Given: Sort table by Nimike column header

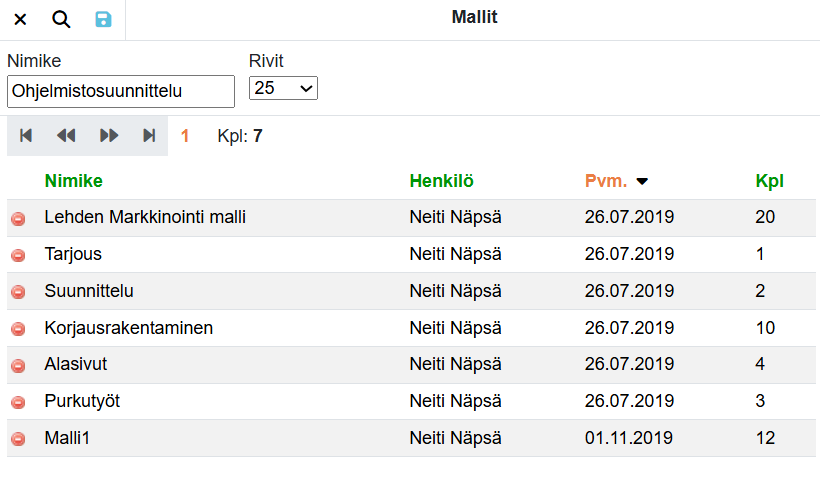Looking at the screenshot, I should pos(73,181).
